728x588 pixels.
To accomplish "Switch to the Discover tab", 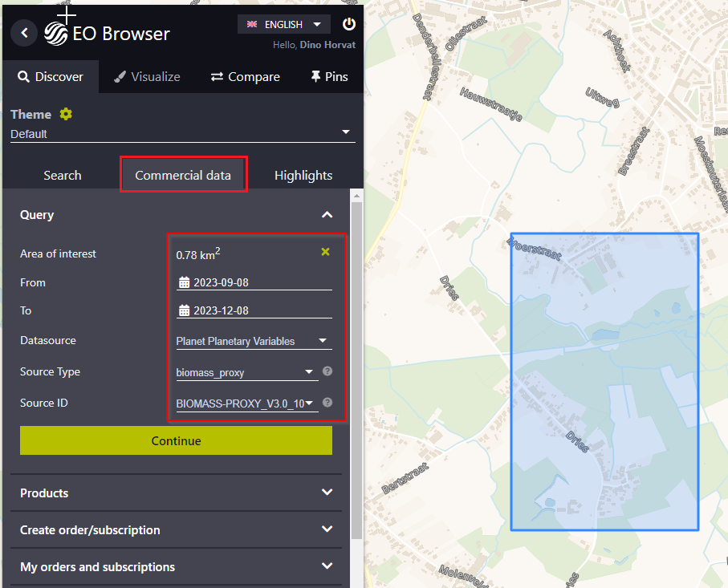I will click(51, 76).
